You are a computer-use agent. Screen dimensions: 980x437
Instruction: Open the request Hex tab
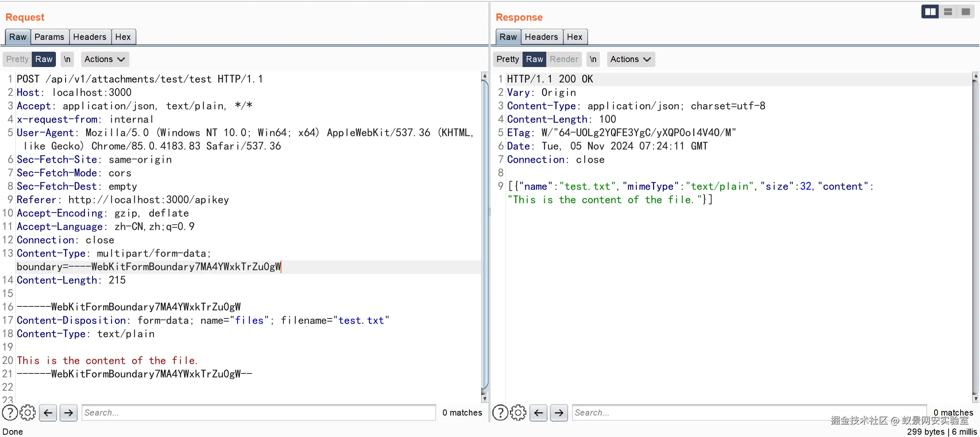click(x=123, y=37)
